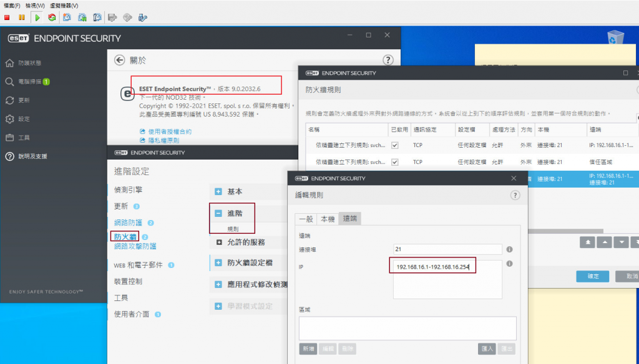This screenshot has width=639, height=364.
Task: Expand the 允許的服務 section
Action: 219,242
